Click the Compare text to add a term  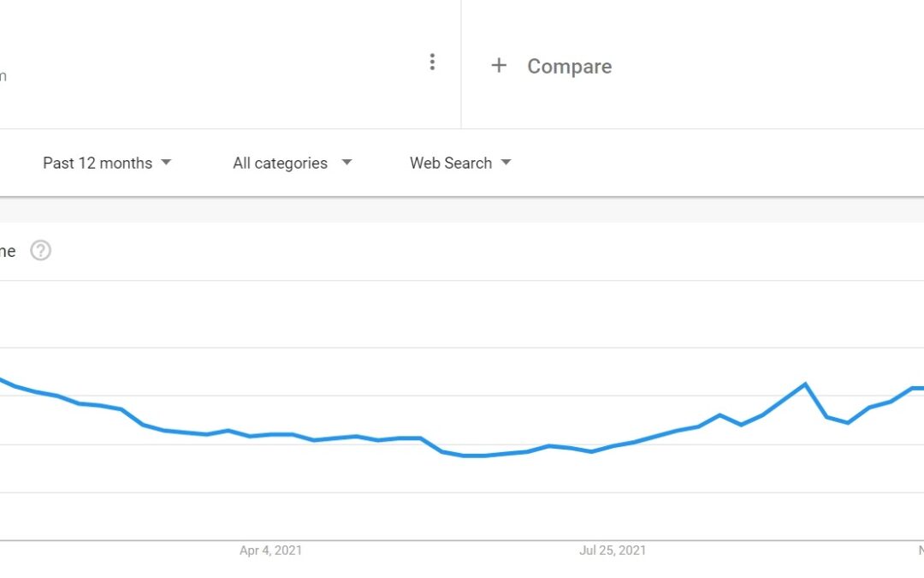pos(569,66)
